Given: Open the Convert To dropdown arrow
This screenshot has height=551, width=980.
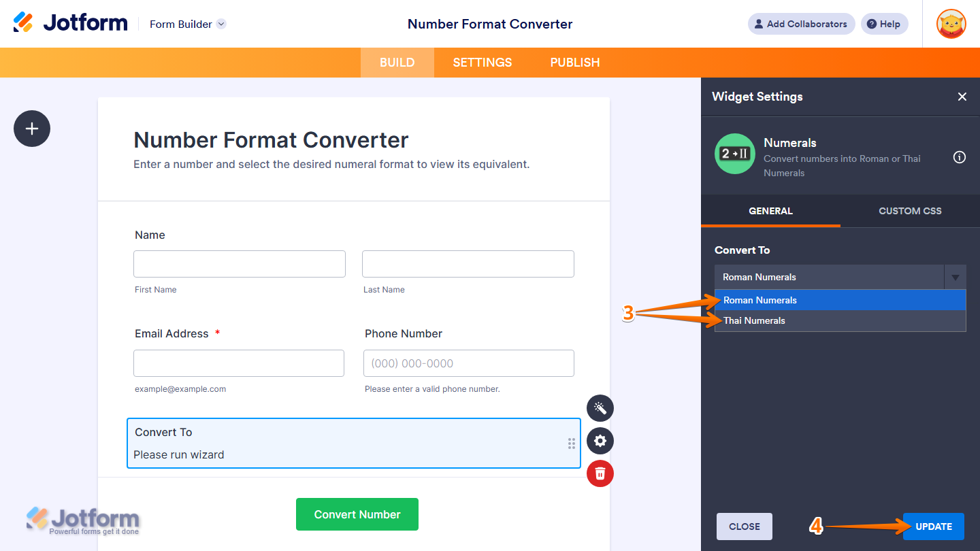Looking at the screenshot, I should [955, 277].
